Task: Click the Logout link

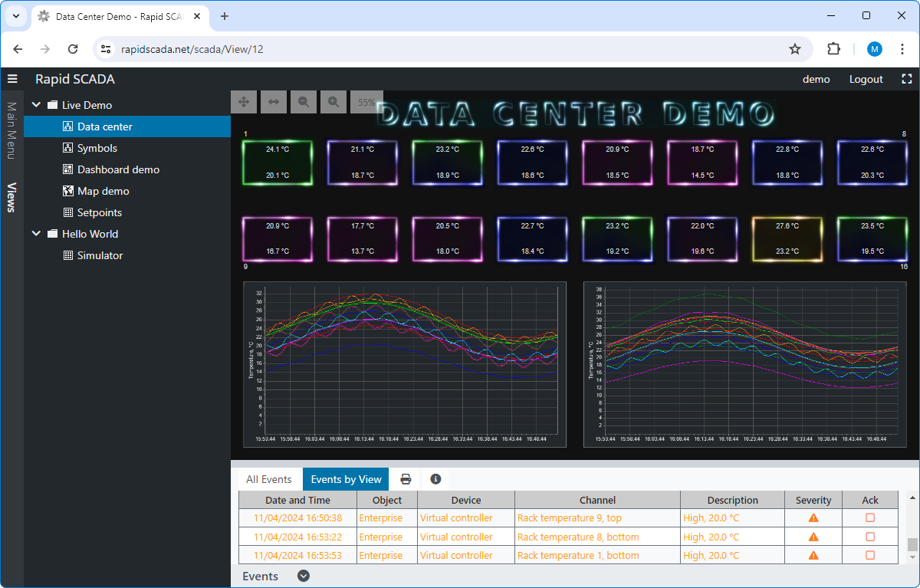Action: point(866,79)
